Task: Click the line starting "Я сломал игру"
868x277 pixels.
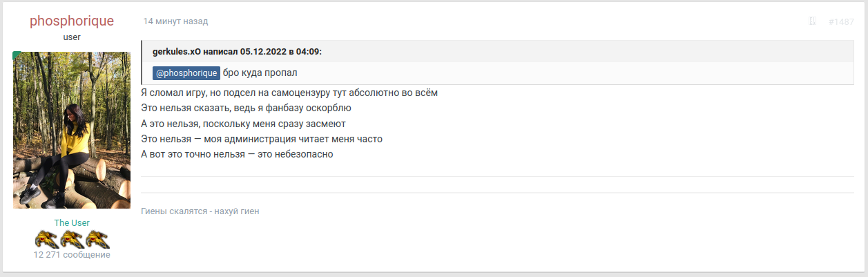Action: click(289, 93)
